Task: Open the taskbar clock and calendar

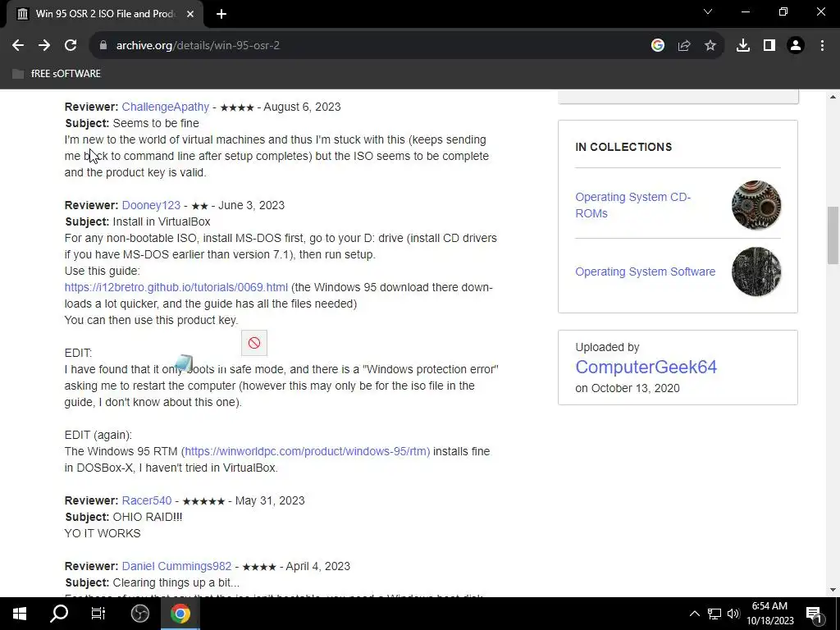Action: click(769, 614)
